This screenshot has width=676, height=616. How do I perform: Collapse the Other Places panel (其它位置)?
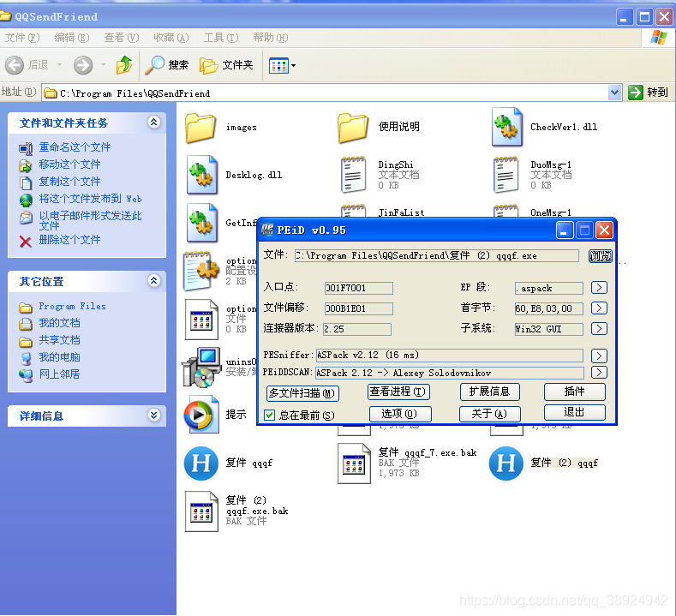pyautogui.click(x=154, y=281)
